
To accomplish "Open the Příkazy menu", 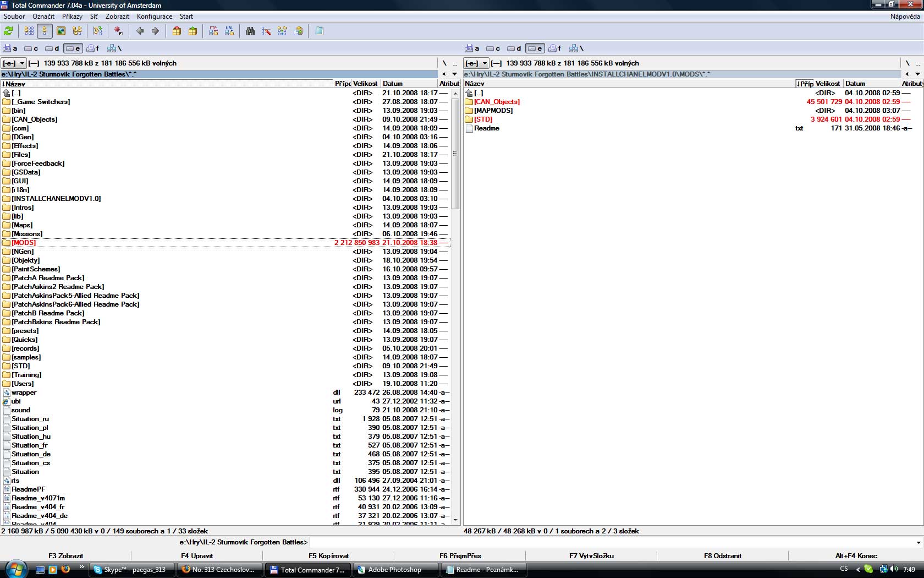I will [x=72, y=17].
